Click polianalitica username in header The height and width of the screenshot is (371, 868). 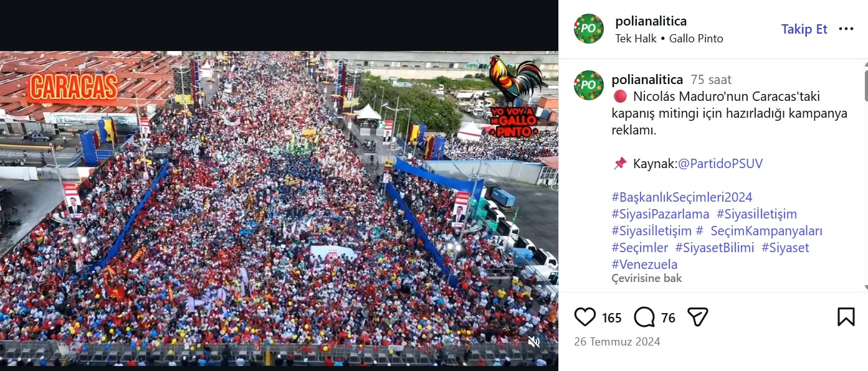(x=651, y=22)
